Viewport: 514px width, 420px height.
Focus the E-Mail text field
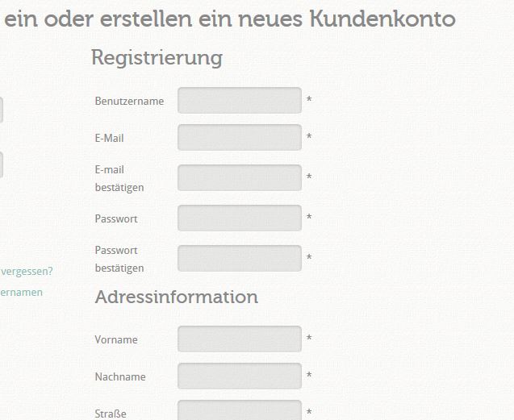[239, 138]
